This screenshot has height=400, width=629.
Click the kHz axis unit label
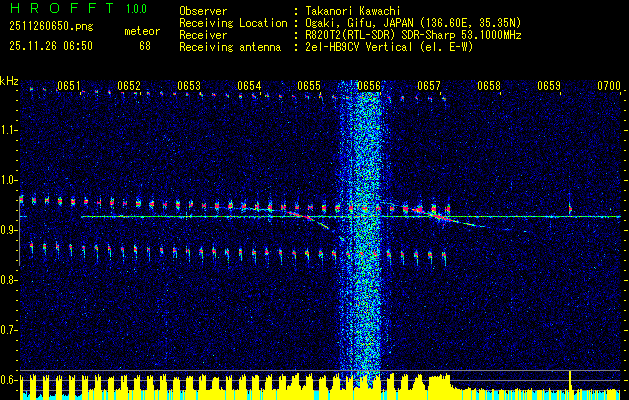click(x=9, y=81)
